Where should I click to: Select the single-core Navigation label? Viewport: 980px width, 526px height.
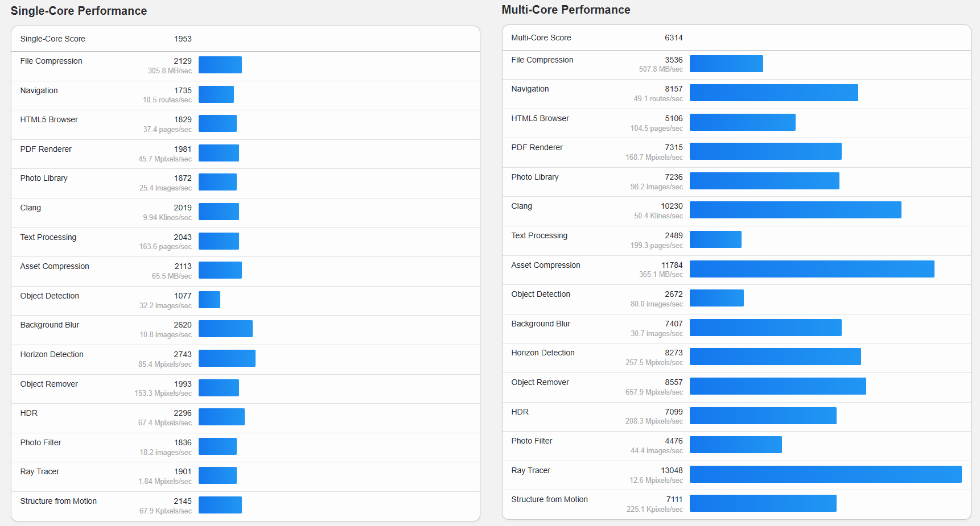39,90
